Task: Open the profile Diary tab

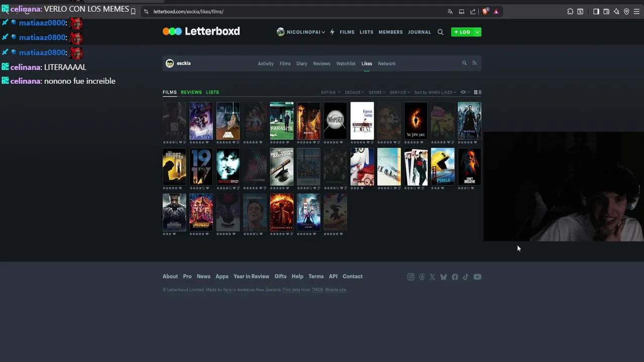Action: (x=302, y=64)
